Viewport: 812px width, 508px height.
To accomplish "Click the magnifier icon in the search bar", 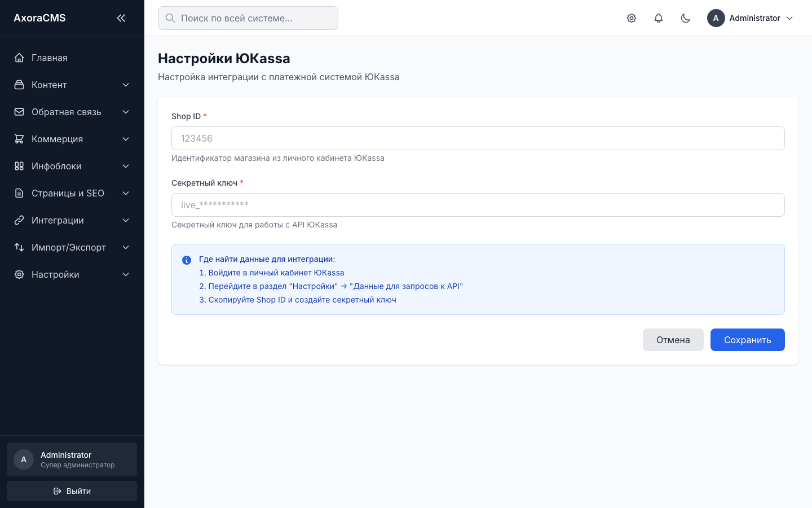I will point(170,18).
